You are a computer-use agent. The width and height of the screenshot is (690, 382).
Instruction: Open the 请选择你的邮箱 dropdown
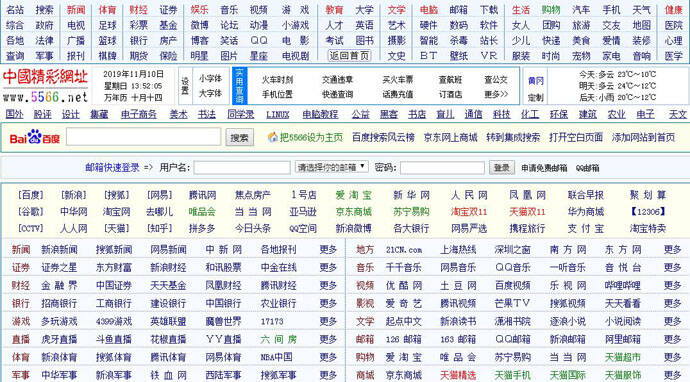coord(331,167)
